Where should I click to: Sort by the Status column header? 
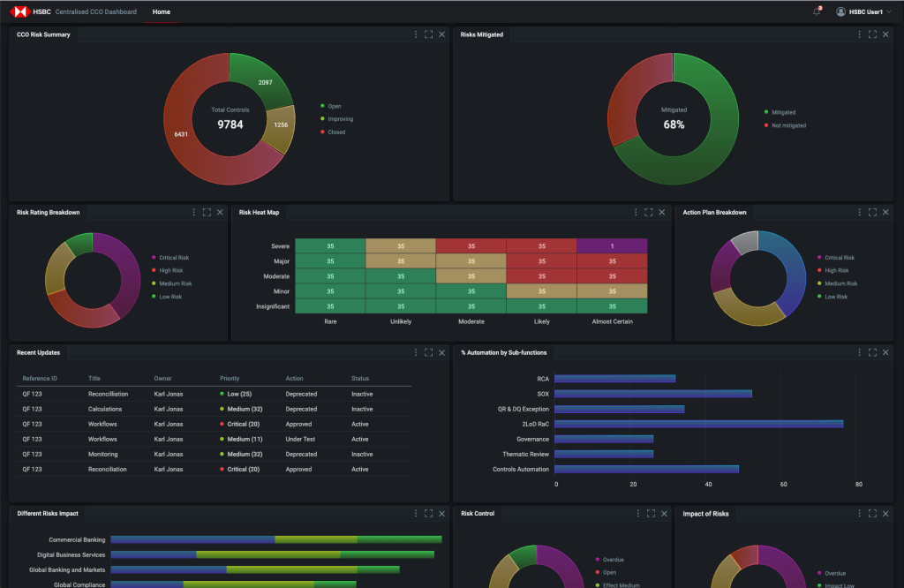click(360, 379)
